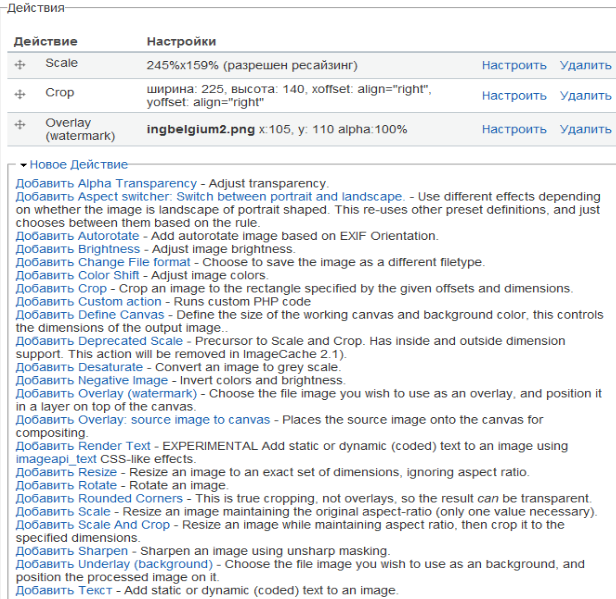
Task: Add the Rounded Corners action
Action: [99, 498]
